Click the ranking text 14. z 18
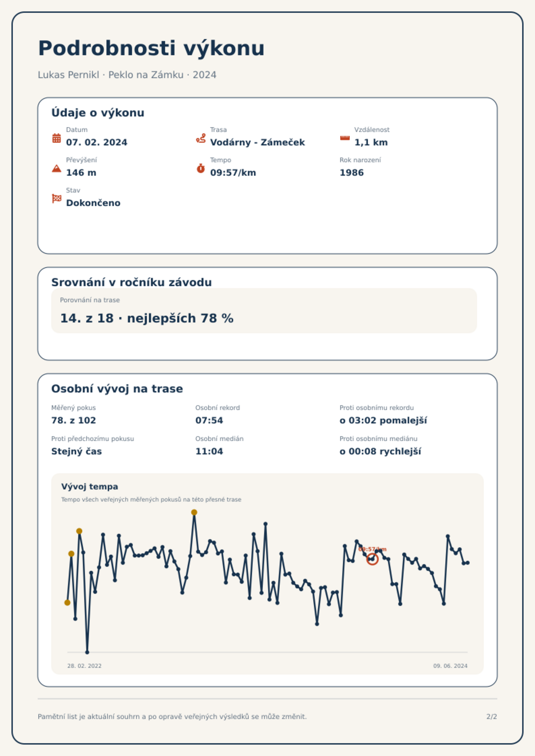The image size is (535, 756). (x=87, y=318)
